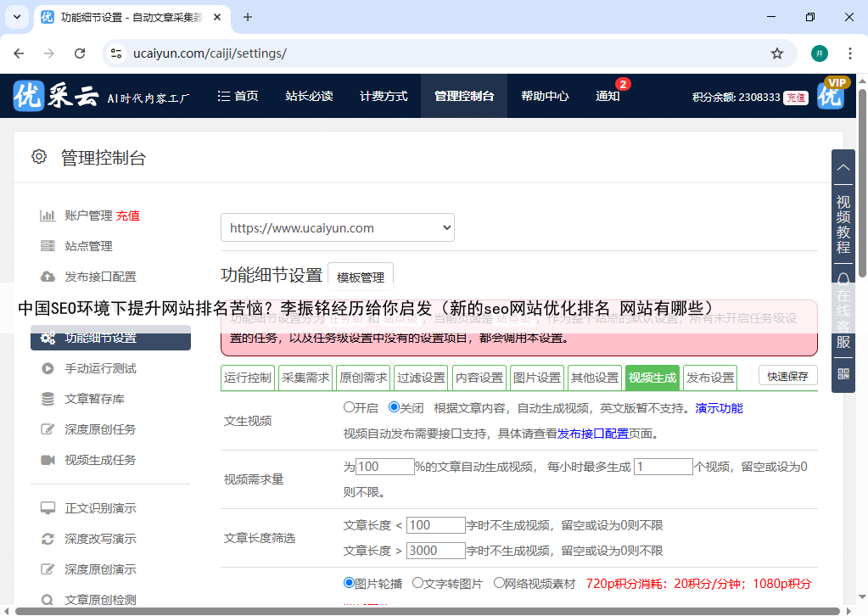Select the 图片轮播 radio option

point(349,583)
